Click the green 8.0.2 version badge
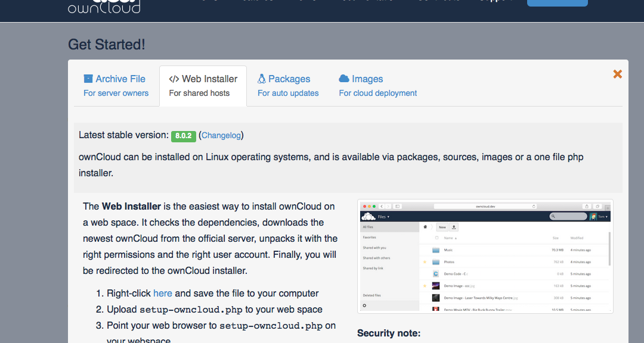This screenshot has width=644, height=343. click(184, 136)
